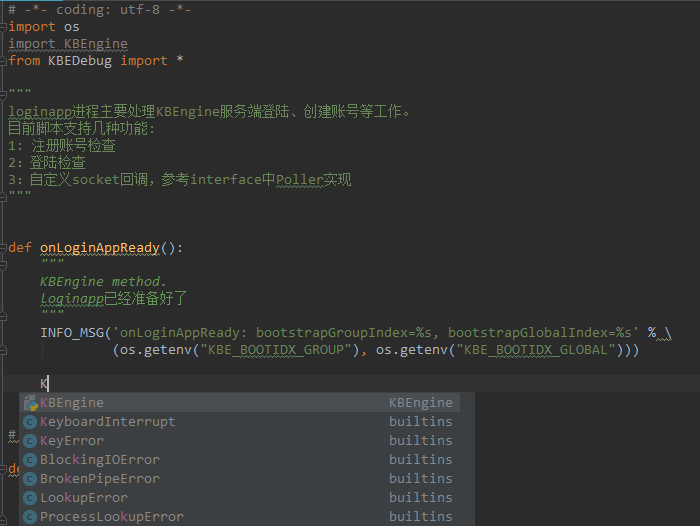This screenshot has height=526, width=700.
Task: Click the class icon beside BrokenPipeError
Action: (30, 479)
